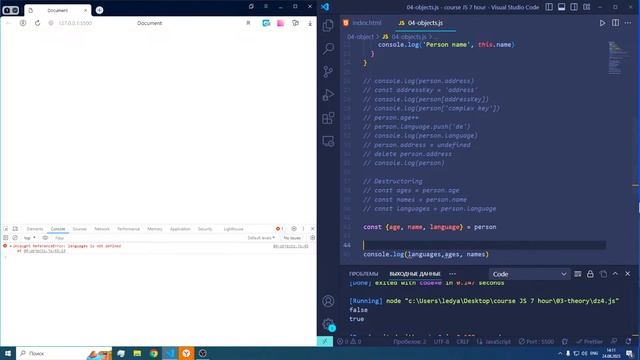
Task: Open the Run and Debug view
Action: [328, 95]
